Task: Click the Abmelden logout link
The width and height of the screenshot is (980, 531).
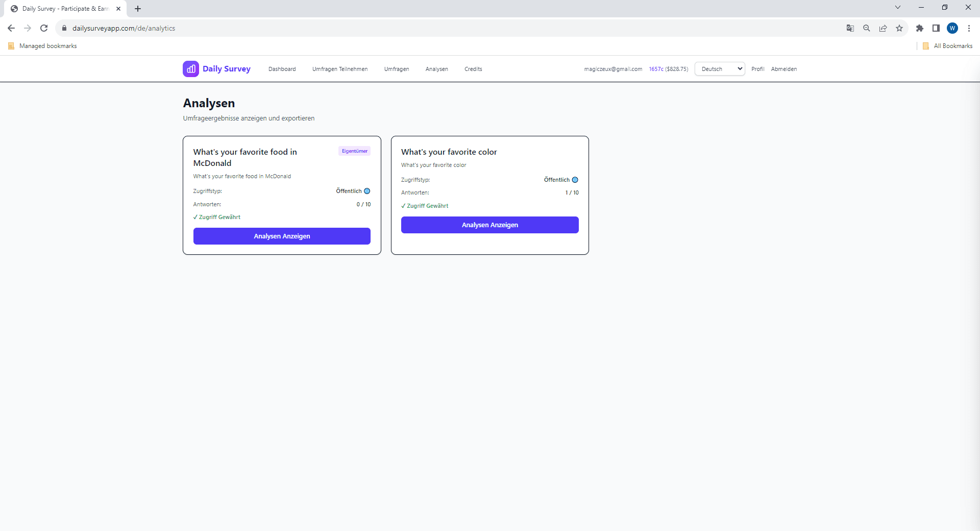Action: tap(784, 69)
